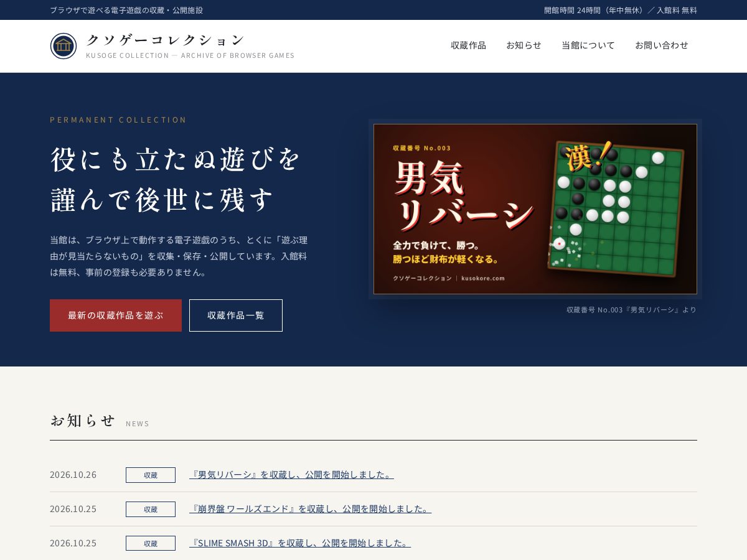
Task: Click the 最新の収蔵作品を遊ぶ button
Action: [x=116, y=315]
